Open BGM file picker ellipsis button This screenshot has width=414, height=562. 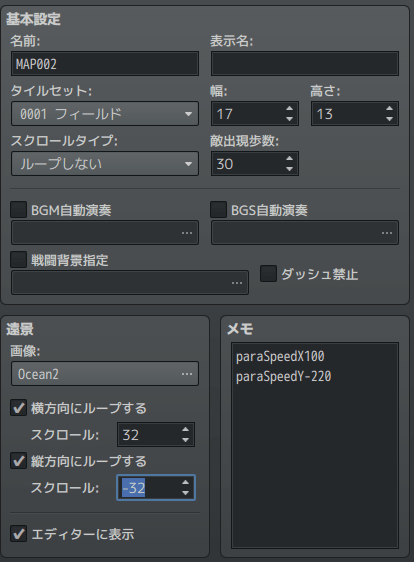(x=187, y=233)
